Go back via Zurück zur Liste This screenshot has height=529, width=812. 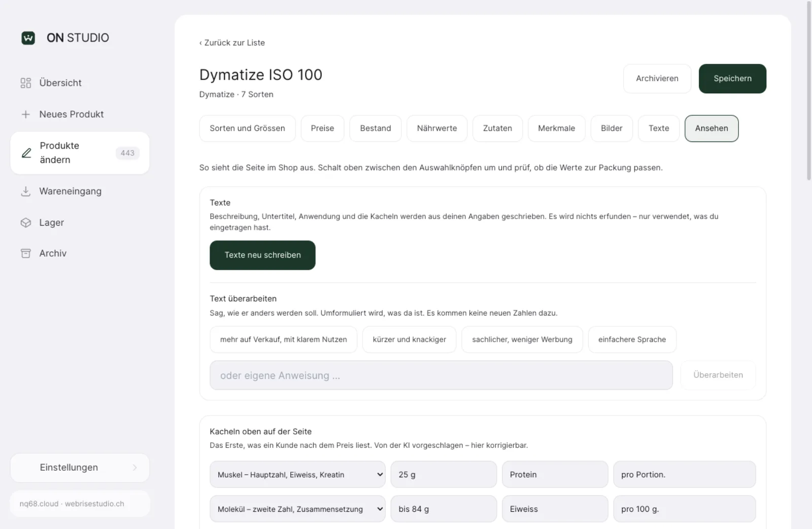[232, 43]
